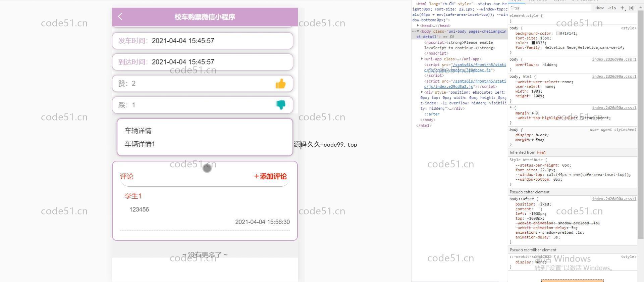644x282 pixels.
Task: Click the Inherited from html label
Action: (528, 152)
